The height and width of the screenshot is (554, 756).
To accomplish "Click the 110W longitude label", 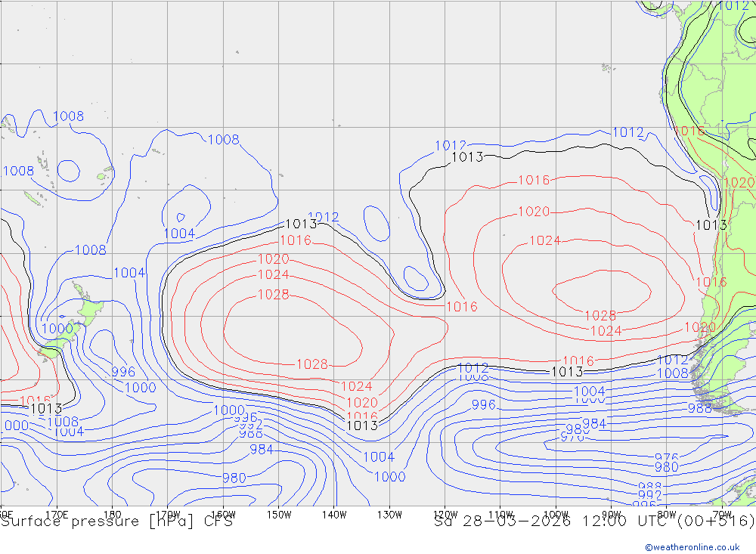I will pyautogui.click(x=500, y=515).
